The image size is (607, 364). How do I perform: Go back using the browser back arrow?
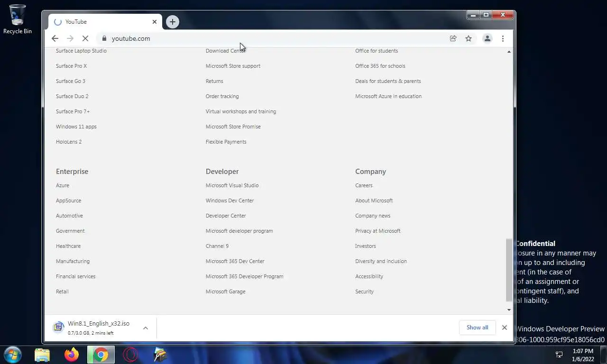point(55,38)
